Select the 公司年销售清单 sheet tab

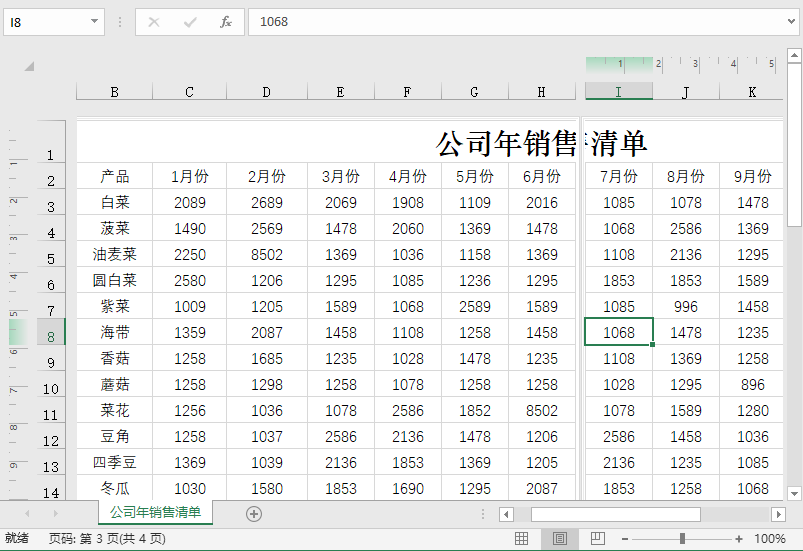(155, 512)
